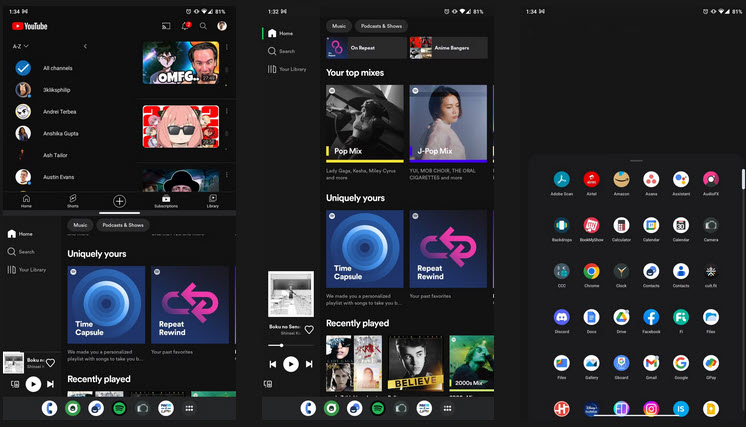Open the AudioFX app

click(711, 179)
